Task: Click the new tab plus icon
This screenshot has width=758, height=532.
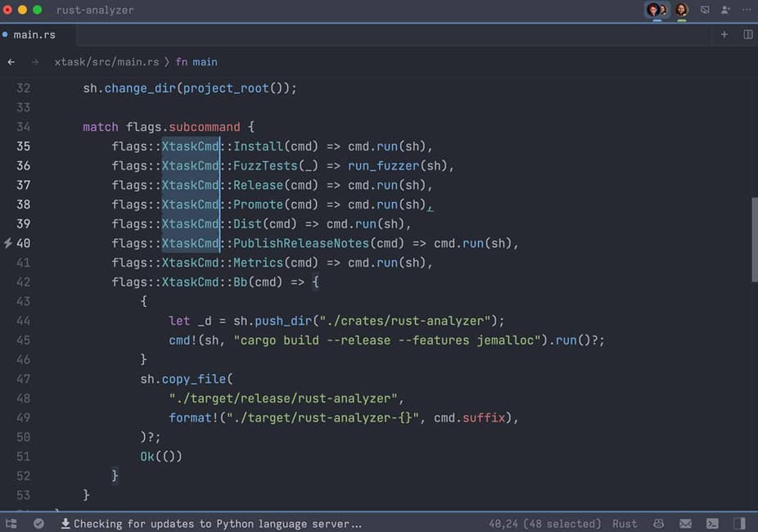Action: pyautogui.click(x=724, y=35)
